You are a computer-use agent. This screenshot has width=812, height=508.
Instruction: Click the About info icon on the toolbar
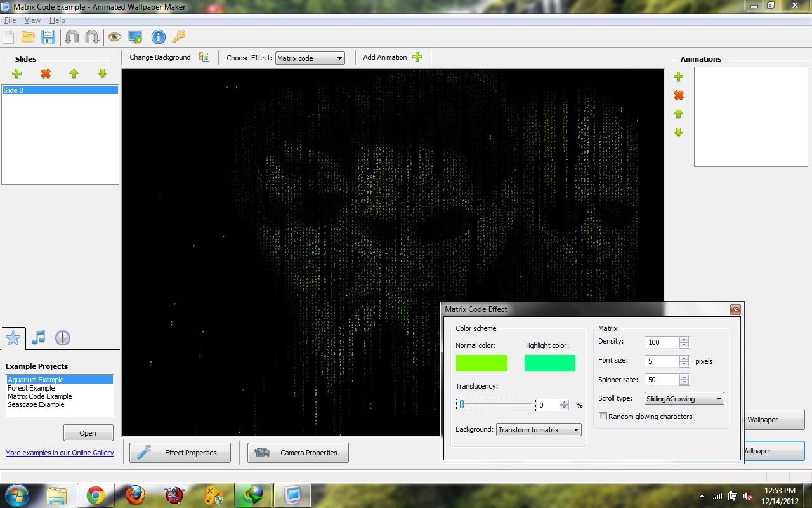coord(158,37)
